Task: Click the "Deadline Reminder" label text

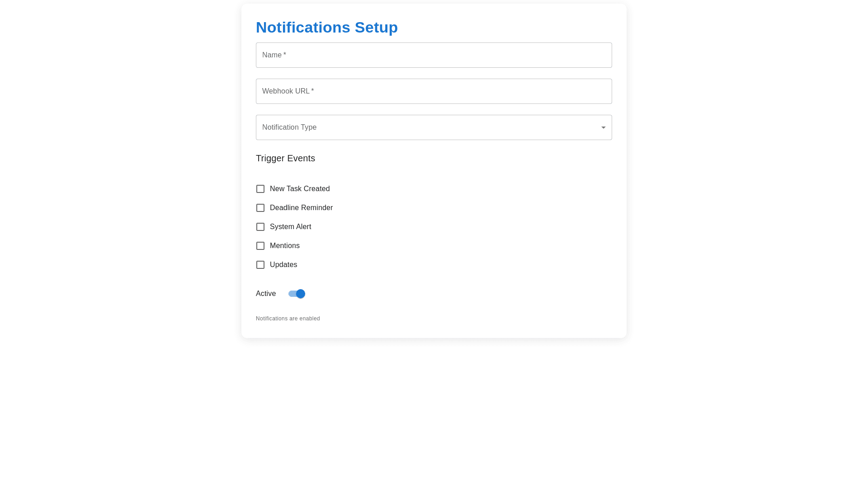Action: [x=301, y=208]
